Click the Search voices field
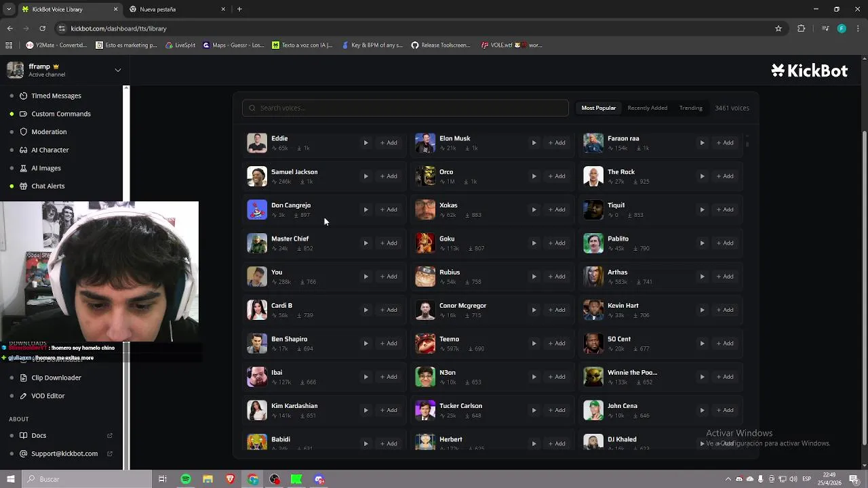Image resolution: width=868 pixels, height=488 pixels. click(x=406, y=108)
